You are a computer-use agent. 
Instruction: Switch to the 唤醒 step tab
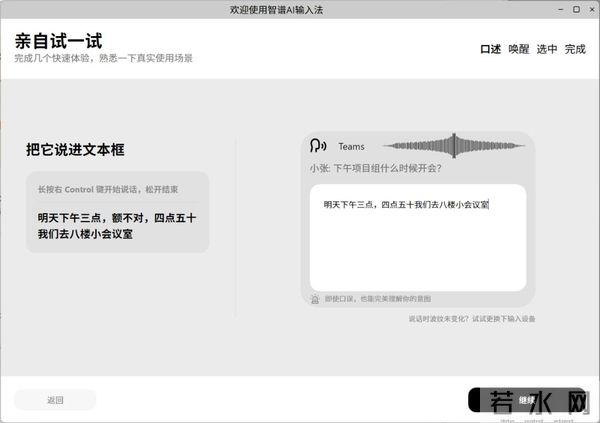click(x=519, y=49)
